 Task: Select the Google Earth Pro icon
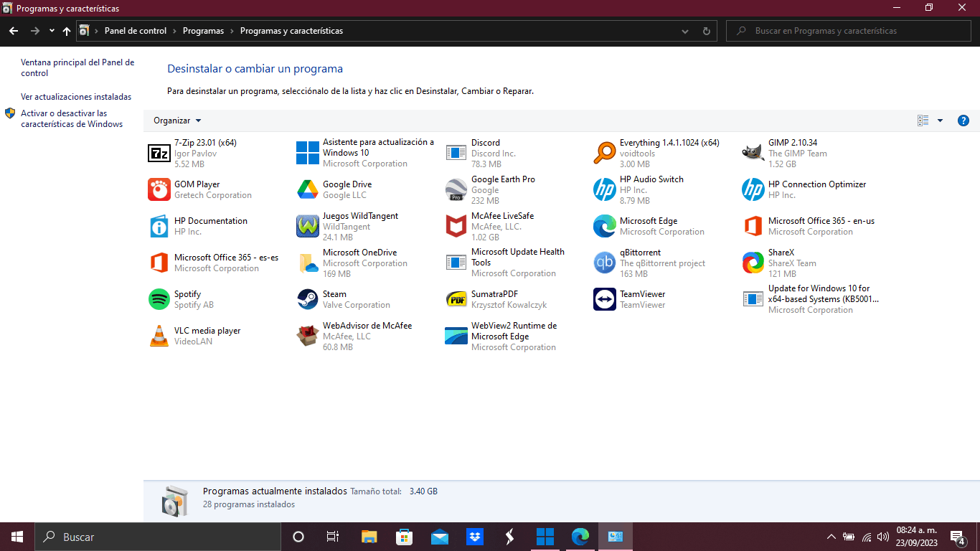coord(456,189)
